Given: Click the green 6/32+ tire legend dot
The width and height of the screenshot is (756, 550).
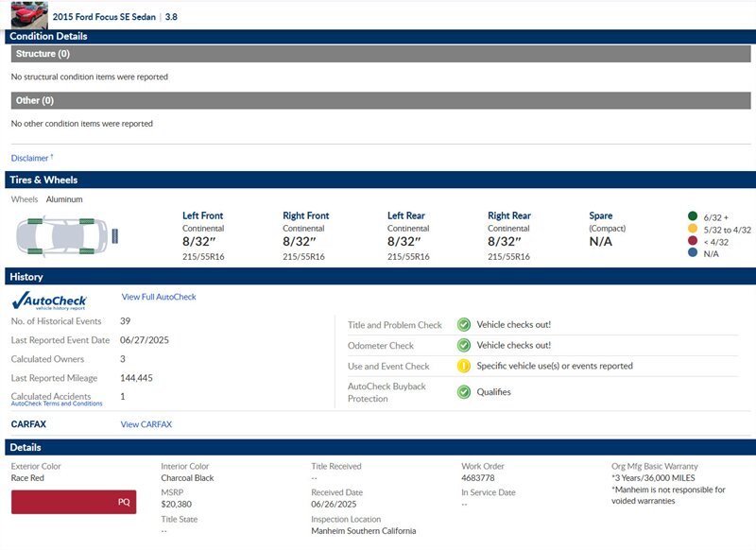Looking at the screenshot, I should coord(693,216).
